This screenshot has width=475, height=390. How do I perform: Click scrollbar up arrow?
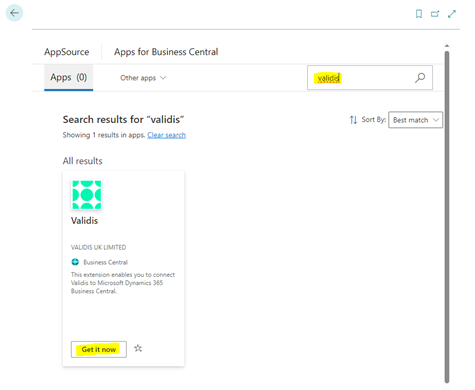pos(447,46)
